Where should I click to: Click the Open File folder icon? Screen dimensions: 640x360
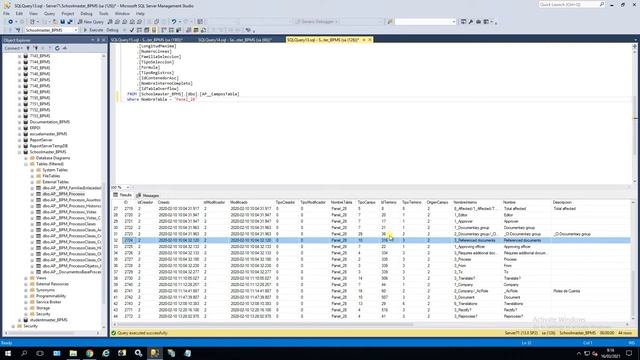(55, 22)
